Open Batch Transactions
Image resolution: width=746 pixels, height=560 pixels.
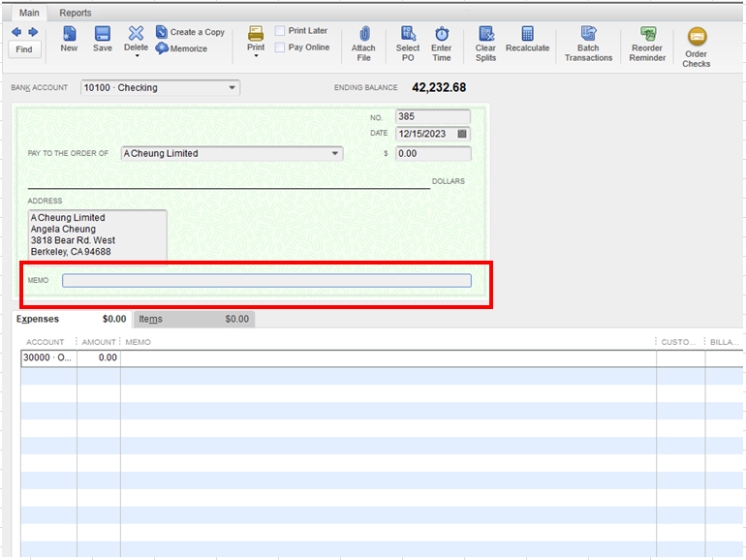pos(588,44)
